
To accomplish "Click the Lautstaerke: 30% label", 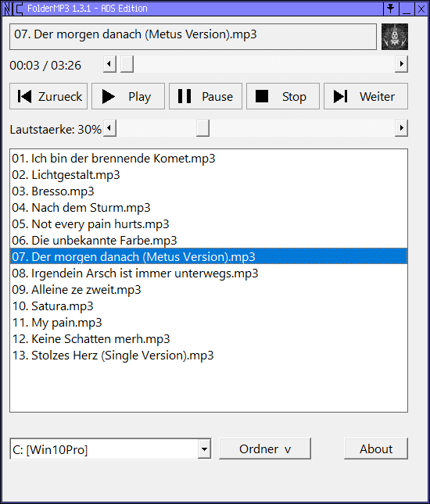I will [56, 129].
